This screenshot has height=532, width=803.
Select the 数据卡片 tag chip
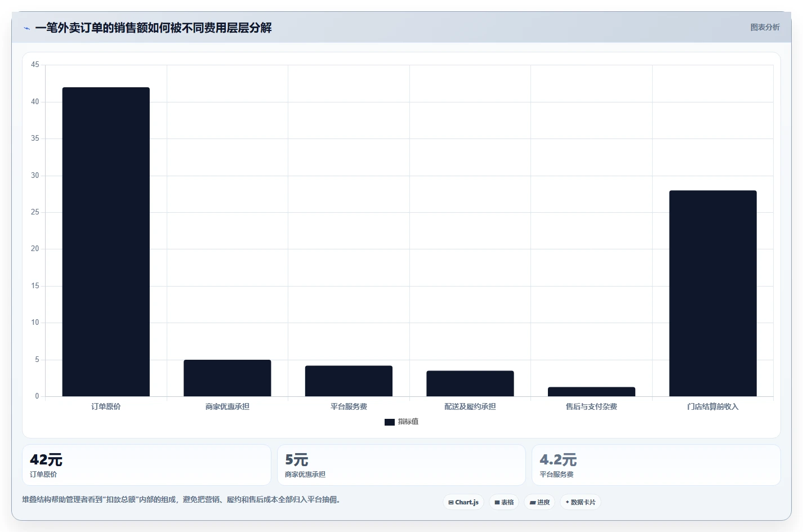click(x=581, y=502)
